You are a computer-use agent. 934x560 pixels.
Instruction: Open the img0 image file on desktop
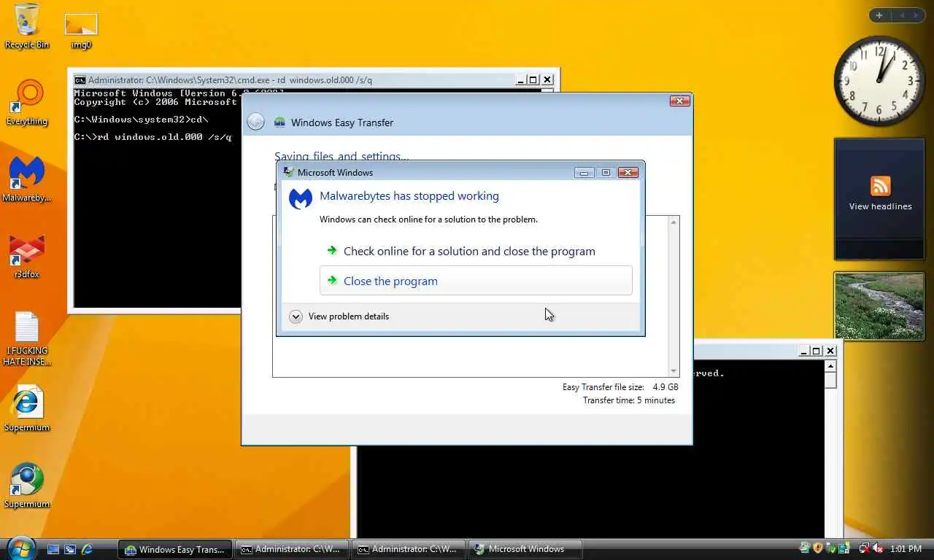point(81,31)
